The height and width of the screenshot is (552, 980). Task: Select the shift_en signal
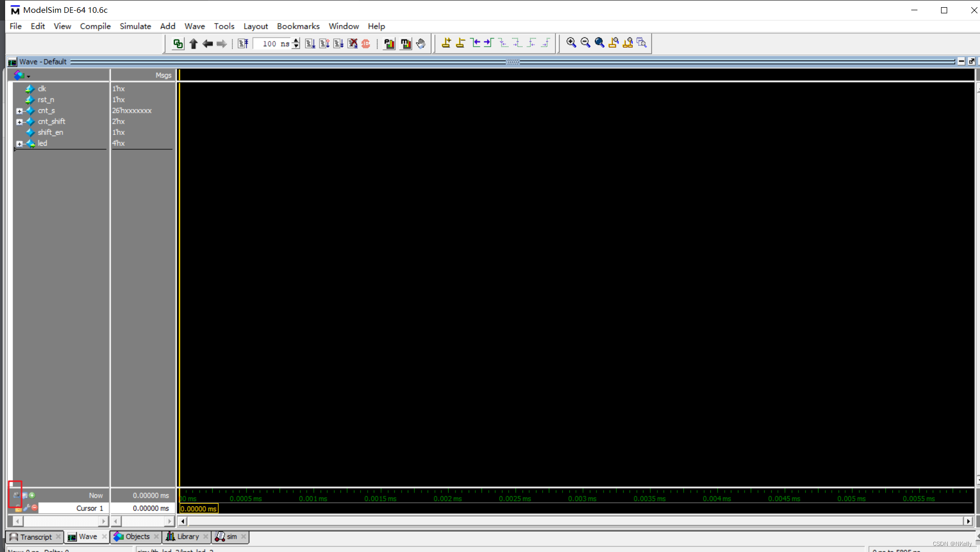click(50, 132)
